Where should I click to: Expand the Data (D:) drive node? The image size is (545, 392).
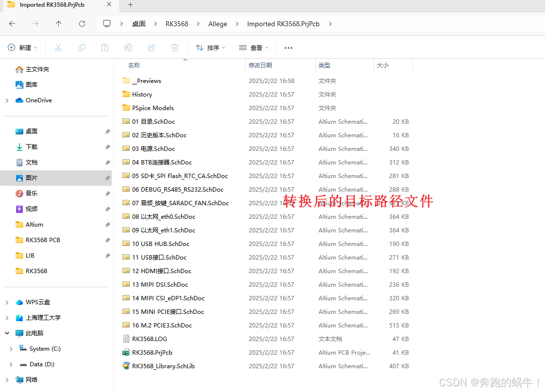click(11, 364)
